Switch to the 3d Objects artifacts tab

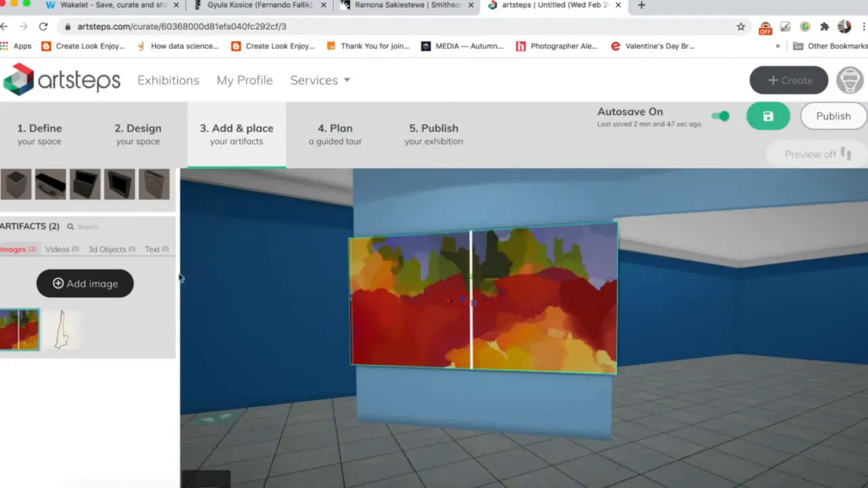pos(112,249)
